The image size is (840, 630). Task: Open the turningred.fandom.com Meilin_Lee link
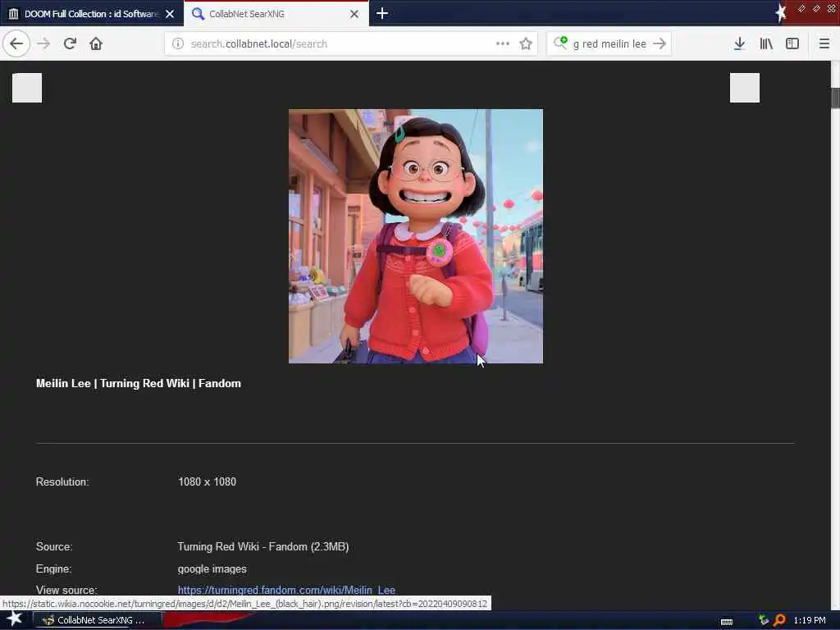286,590
